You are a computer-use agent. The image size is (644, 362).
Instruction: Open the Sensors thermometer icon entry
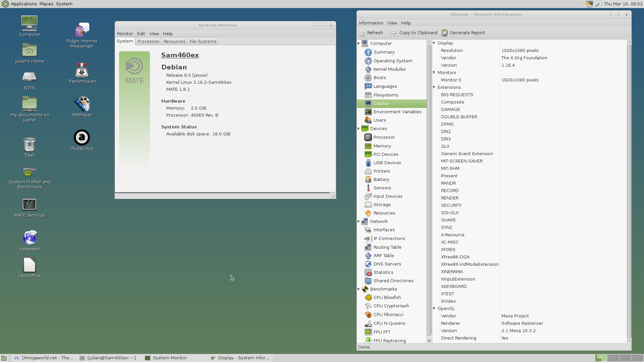pos(368,188)
